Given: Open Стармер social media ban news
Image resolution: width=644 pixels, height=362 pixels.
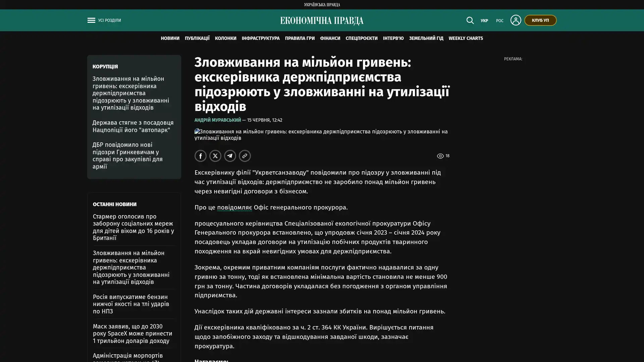Looking at the screenshot, I should click(x=133, y=227).
